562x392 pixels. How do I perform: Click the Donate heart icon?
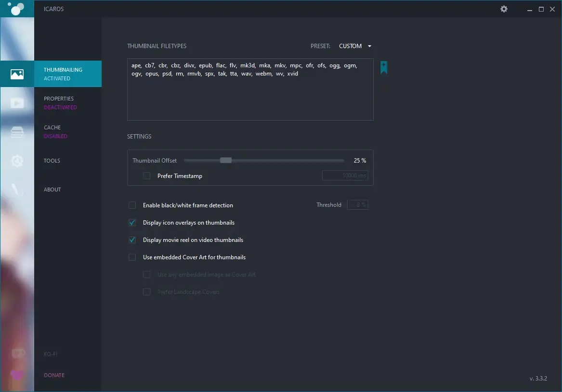click(x=17, y=375)
